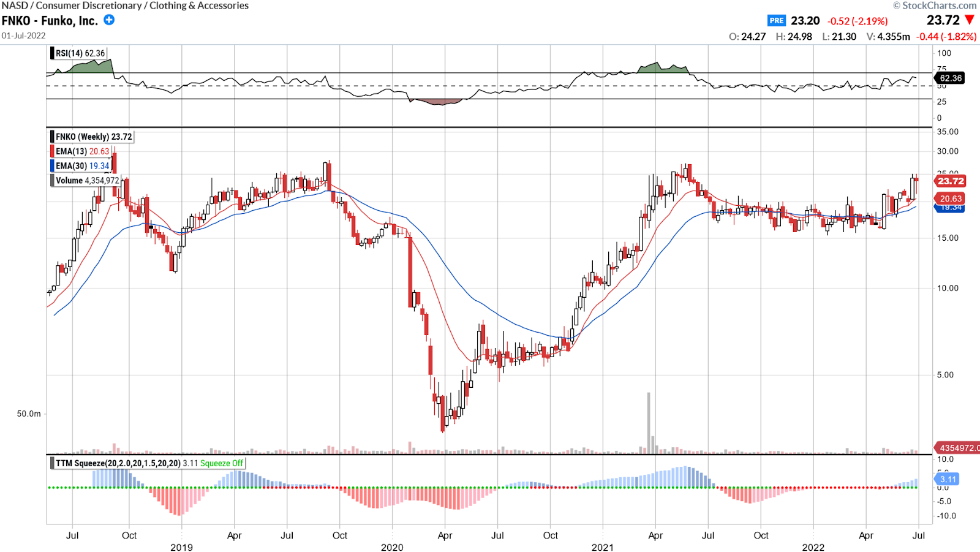This screenshot has height=552, width=980.
Task: Click the blue 3.11 squeeze value tag
Action: pyautogui.click(x=947, y=479)
